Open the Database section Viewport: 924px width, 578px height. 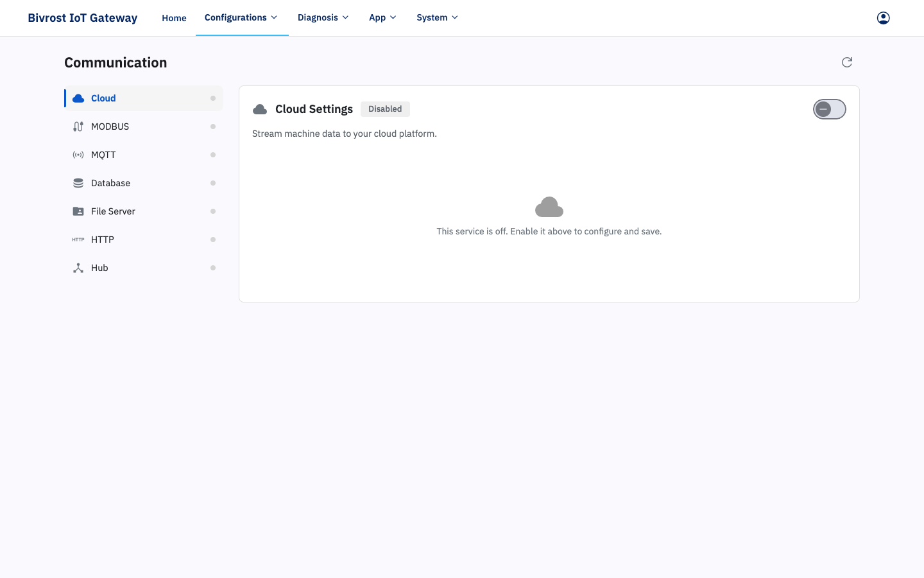click(x=144, y=183)
